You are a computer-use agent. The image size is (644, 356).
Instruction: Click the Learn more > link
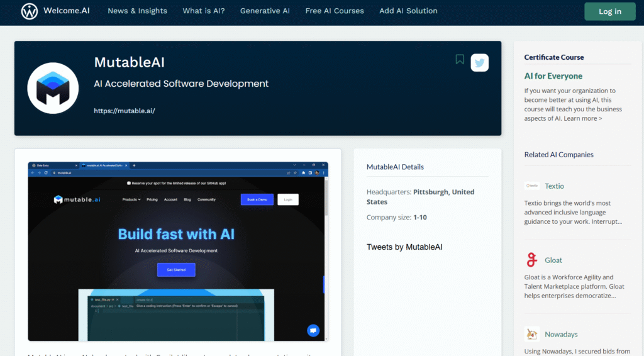pos(583,119)
